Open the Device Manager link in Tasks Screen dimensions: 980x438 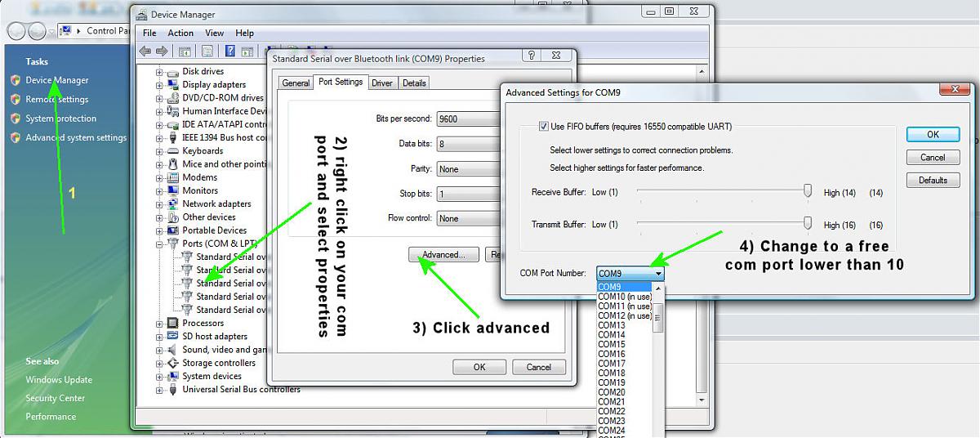click(57, 80)
